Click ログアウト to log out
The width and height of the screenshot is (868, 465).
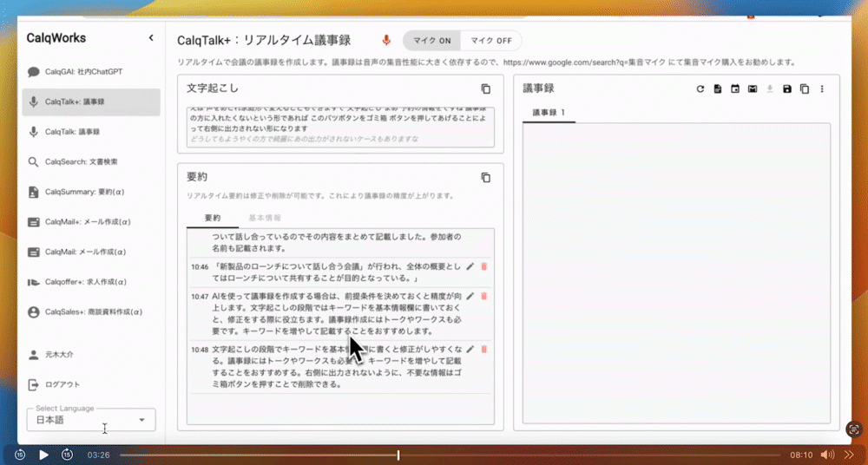62,384
